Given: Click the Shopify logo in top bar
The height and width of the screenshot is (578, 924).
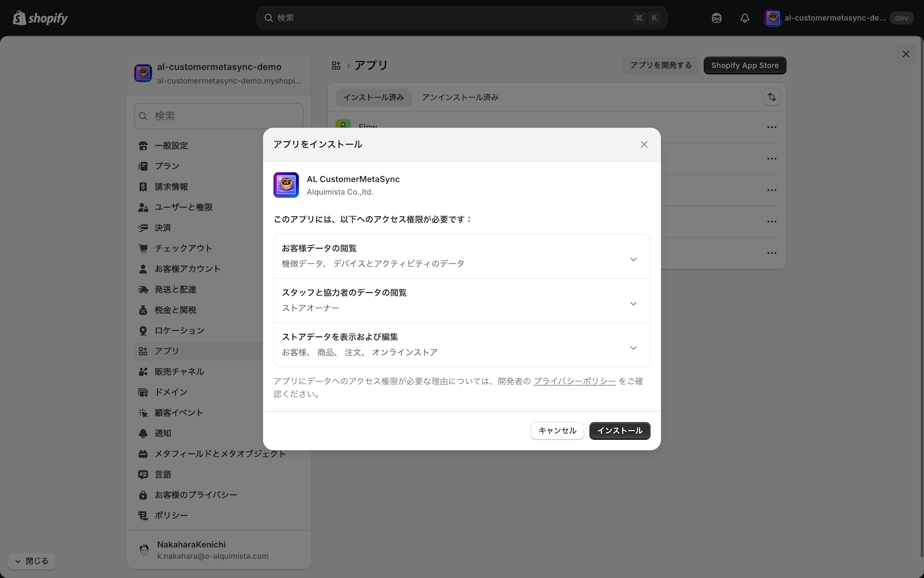Looking at the screenshot, I should [x=40, y=18].
